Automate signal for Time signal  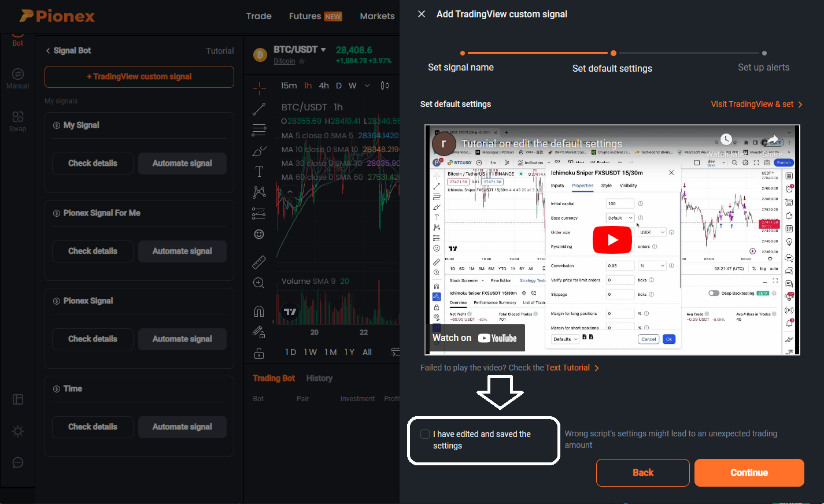click(182, 427)
